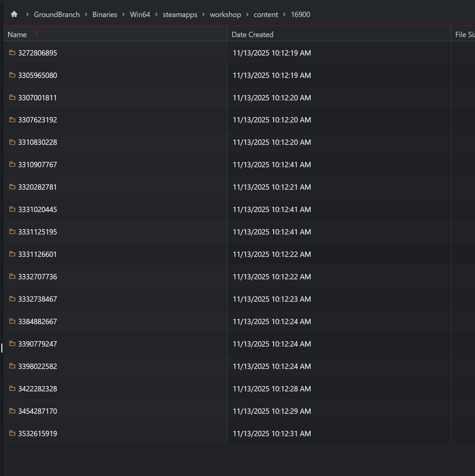Click folder icon beside 3331125195
This screenshot has width=475, height=476.
[12, 232]
